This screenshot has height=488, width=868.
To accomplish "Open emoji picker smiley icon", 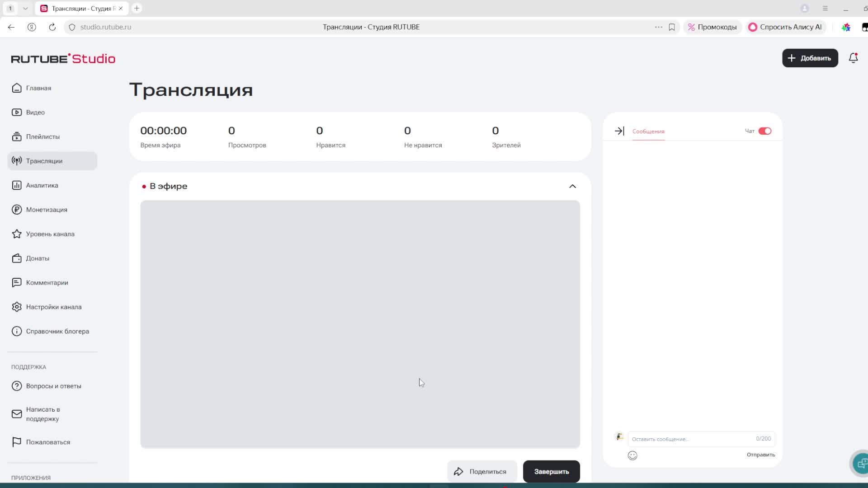I will click(x=632, y=455).
